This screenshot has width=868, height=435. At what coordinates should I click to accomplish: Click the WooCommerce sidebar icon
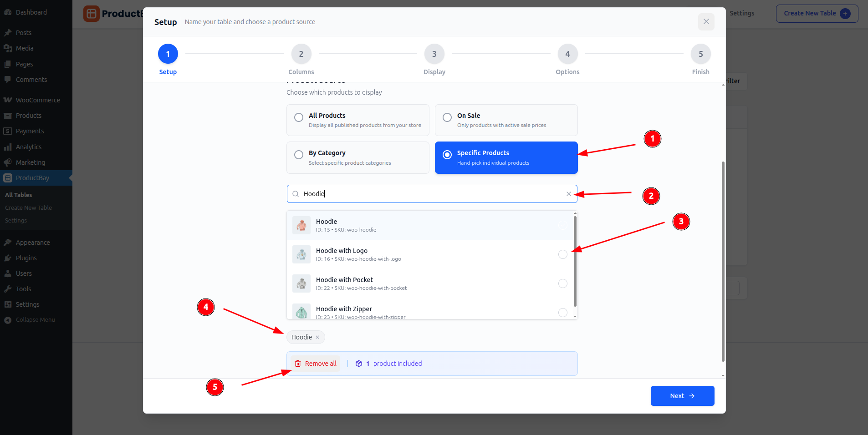(x=8, y=100)
